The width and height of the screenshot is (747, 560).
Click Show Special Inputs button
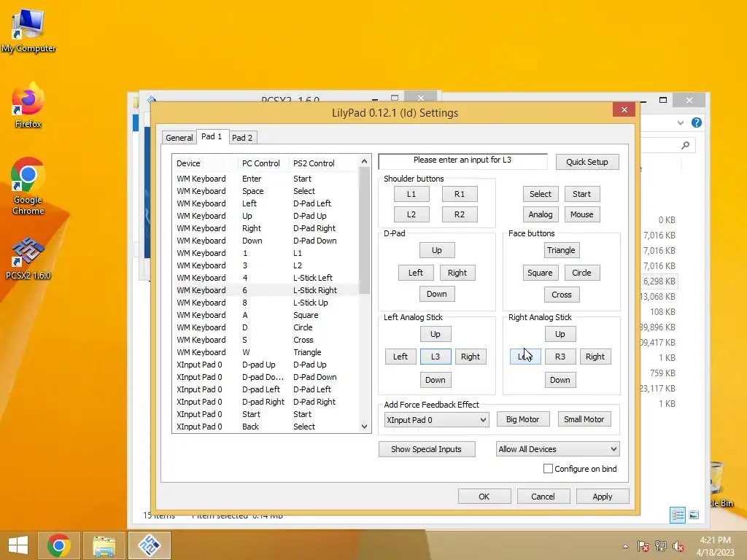click(x=426, y=449)
